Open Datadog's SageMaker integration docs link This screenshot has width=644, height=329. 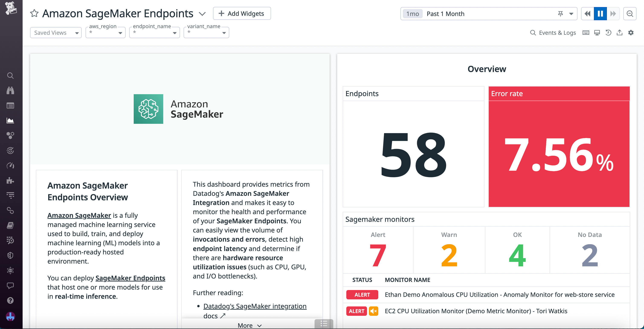click(255, 306)
